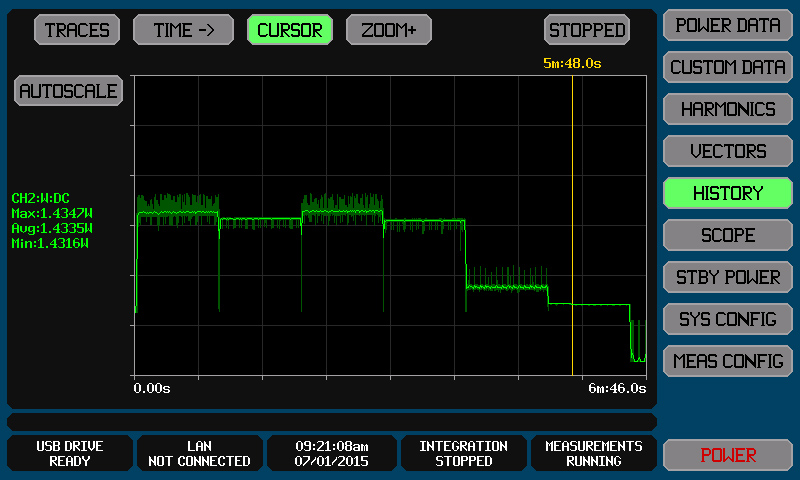Screen dimensions: 800x480
Task: Click the 6m:46.0s axis end label
Action: (x=617, y=389)
